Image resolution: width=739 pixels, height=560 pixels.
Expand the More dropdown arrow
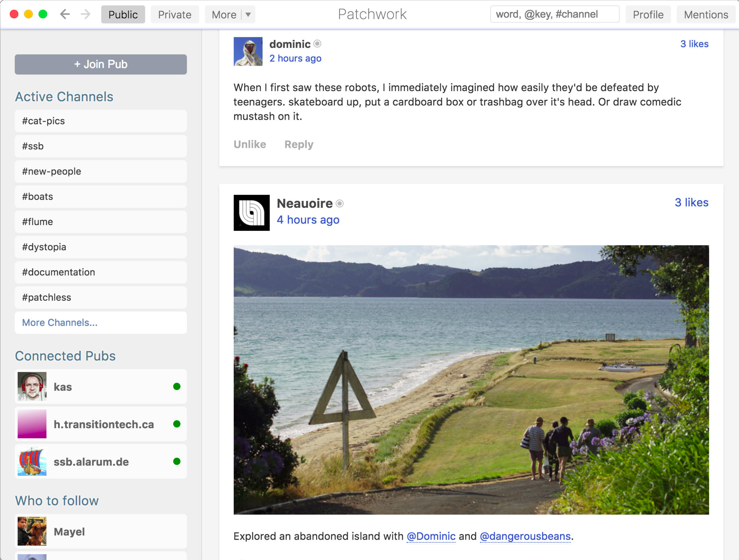(248, 15)
